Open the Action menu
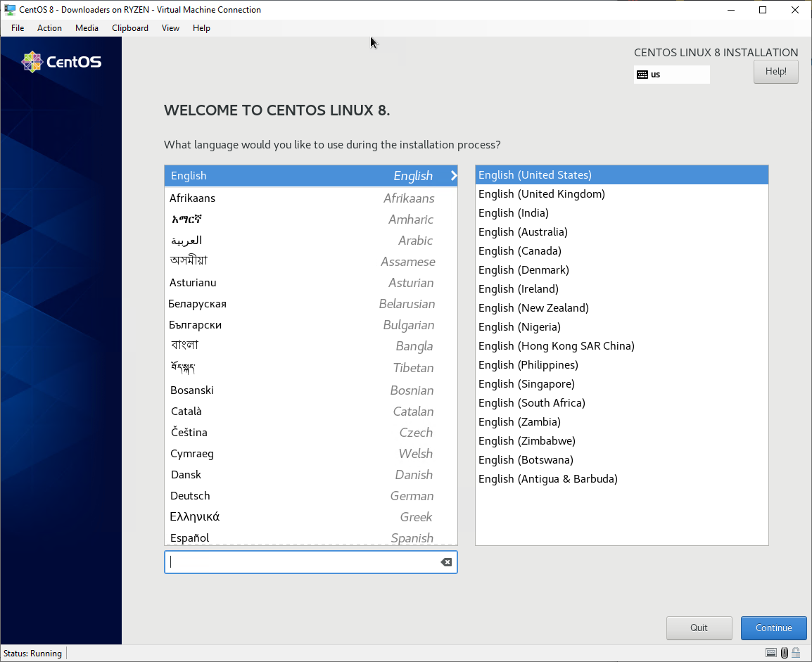 click(49, 28)
